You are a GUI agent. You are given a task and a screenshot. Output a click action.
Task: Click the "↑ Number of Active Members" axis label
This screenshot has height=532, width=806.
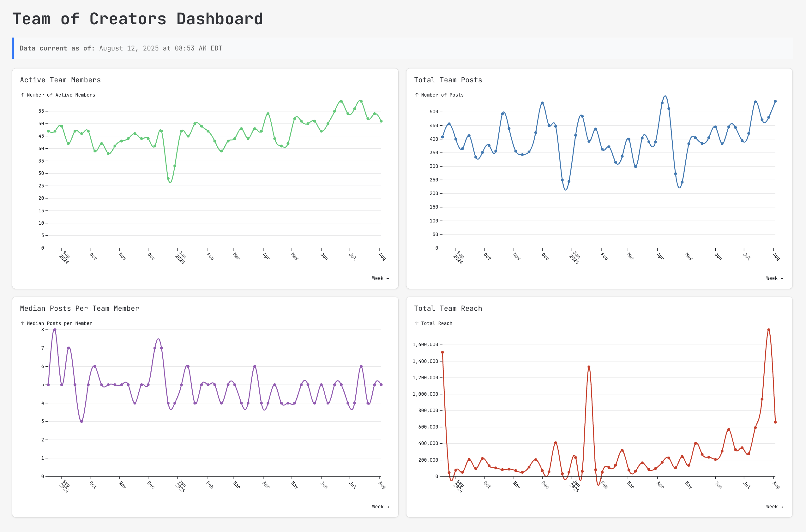[58, 95]
